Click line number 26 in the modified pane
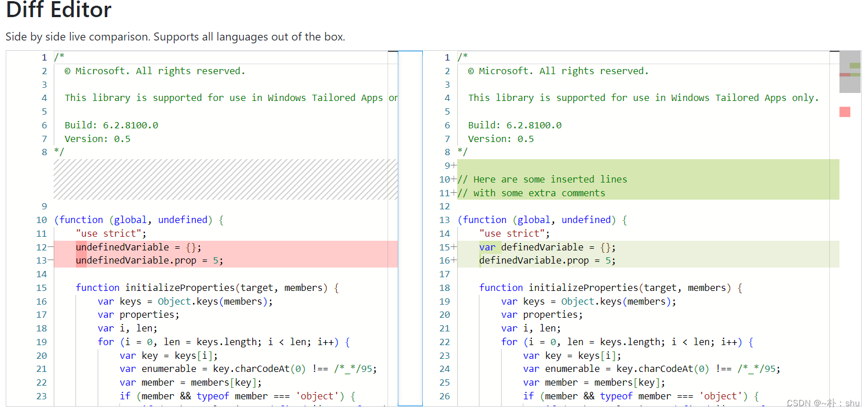 pyautogui.click(x=445, y=396)
